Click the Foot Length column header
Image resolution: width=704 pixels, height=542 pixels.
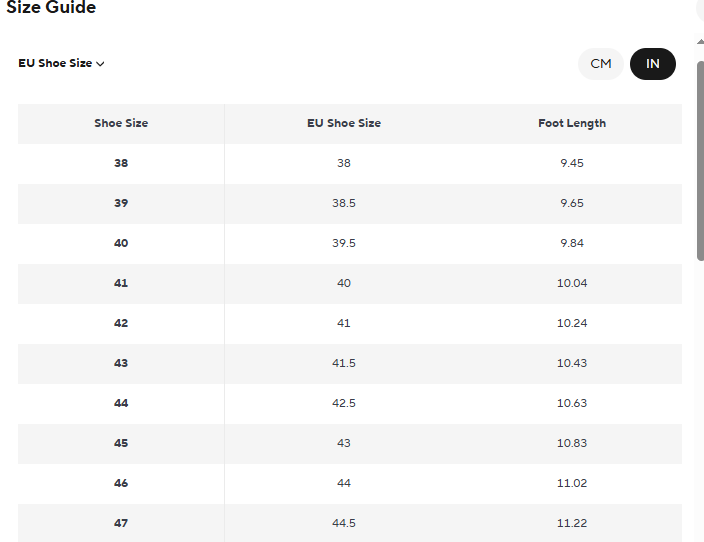click(x=572, y=123)
